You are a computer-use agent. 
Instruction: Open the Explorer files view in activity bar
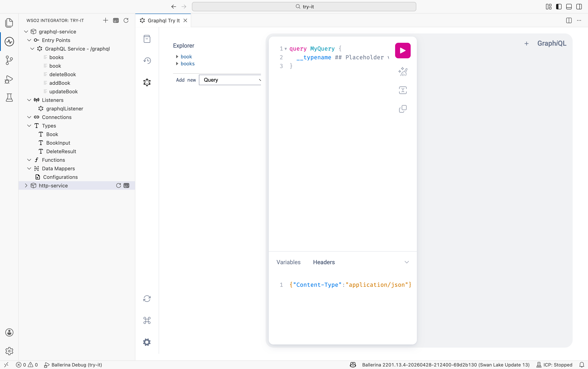click(9, 23)
